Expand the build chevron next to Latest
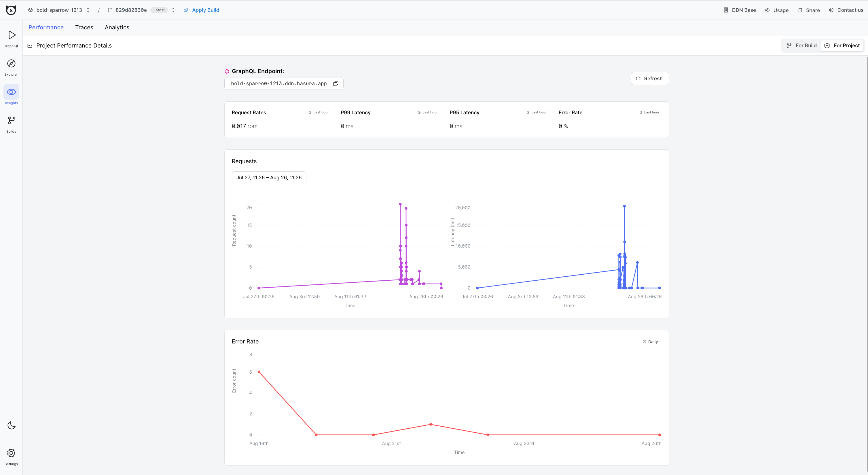Image resolution: width=868 pixels, height=475 pixels. [173, 10]
